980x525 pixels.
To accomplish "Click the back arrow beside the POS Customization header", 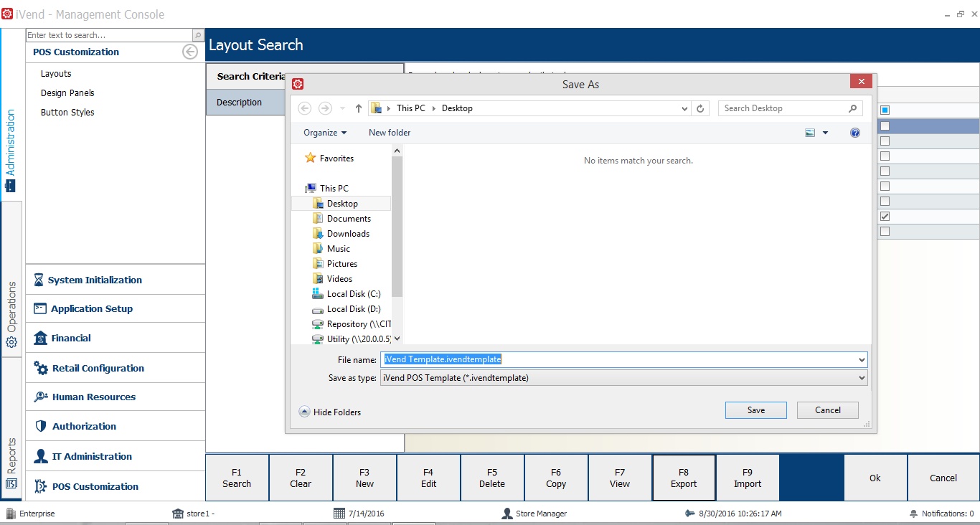I will (x=190, y=52).
